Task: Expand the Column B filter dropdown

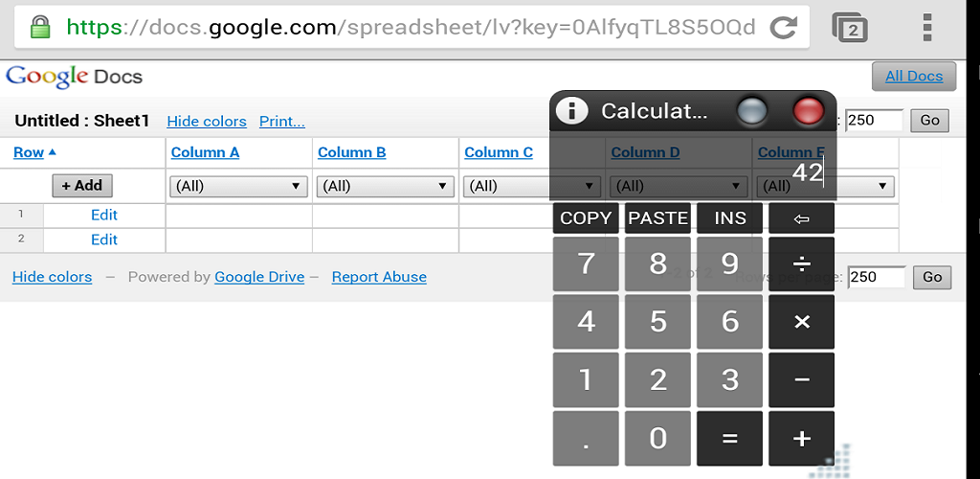Action: click(385, 186)
